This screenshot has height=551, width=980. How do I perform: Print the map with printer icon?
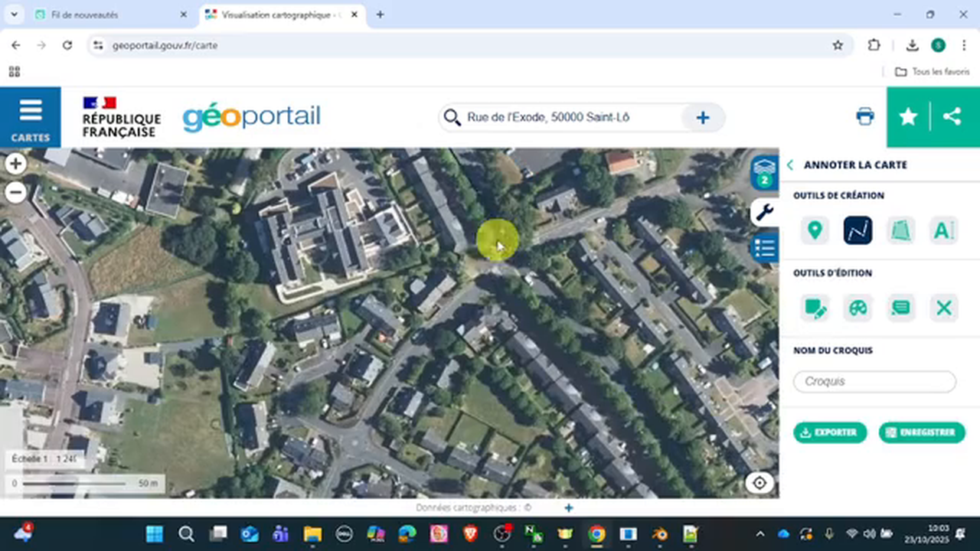(x=865, y=116)
